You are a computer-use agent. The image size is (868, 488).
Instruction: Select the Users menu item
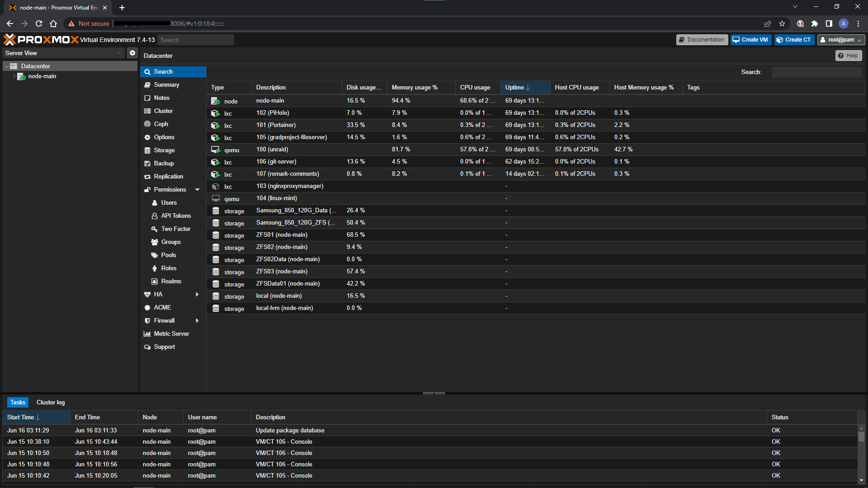pyautogui.click(x=173, y=203)
